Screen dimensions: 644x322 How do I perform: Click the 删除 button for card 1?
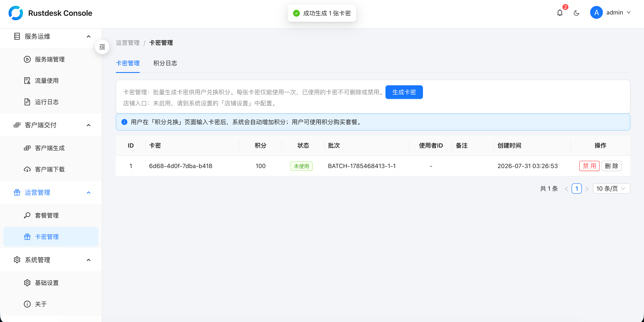pos(611,166)
